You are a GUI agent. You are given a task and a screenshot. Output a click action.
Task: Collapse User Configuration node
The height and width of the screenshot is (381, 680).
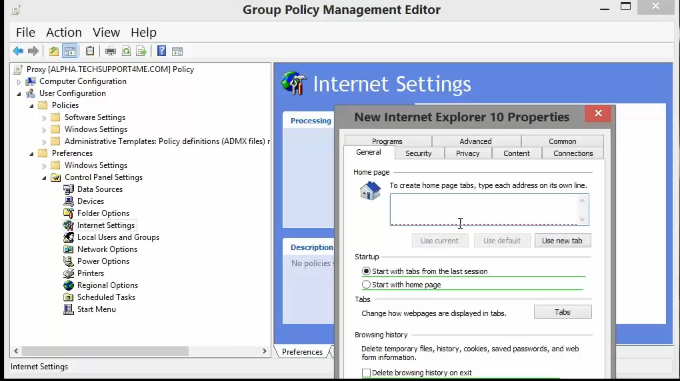(x=19, y=94)
